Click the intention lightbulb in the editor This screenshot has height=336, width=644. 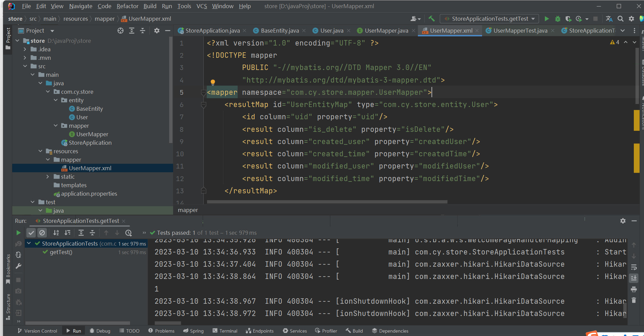(213, 82)
